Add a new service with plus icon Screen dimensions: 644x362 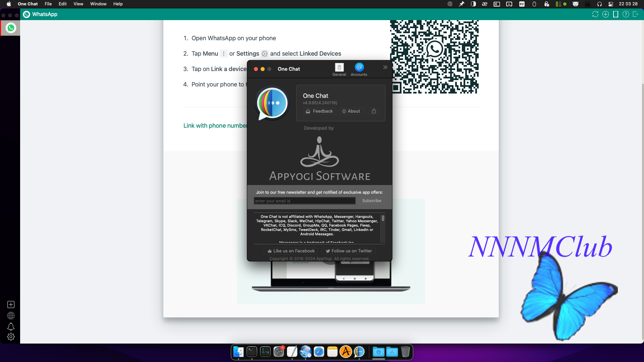pos(11,304)
